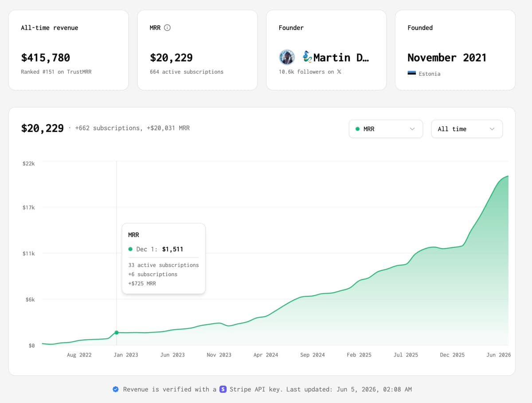Click the Aug 2022 axis label

coord(79,355)
